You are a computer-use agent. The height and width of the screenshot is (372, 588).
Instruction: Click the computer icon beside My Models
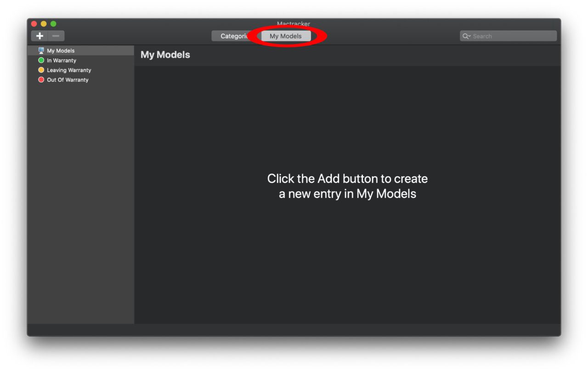click(41, 51)
